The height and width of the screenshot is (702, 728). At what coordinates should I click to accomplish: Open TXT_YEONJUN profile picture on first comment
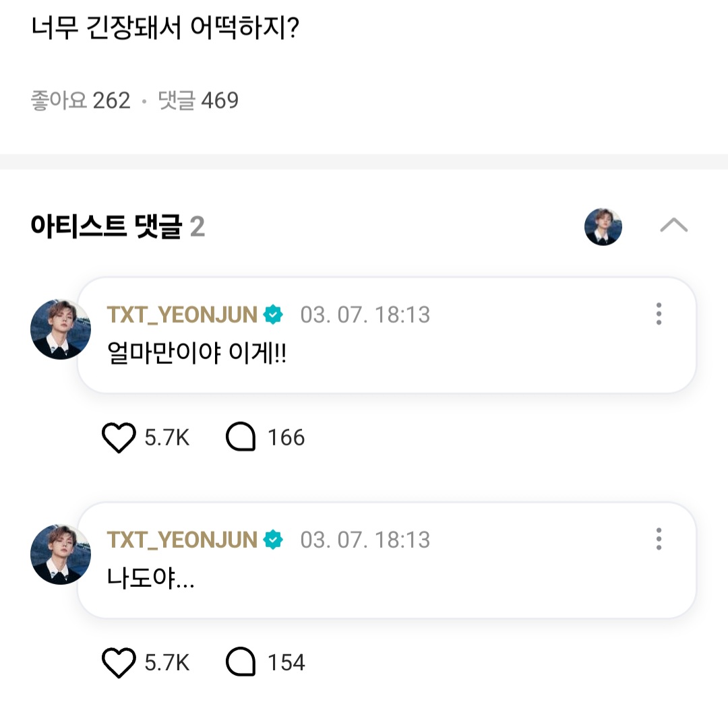pos(61,329)
